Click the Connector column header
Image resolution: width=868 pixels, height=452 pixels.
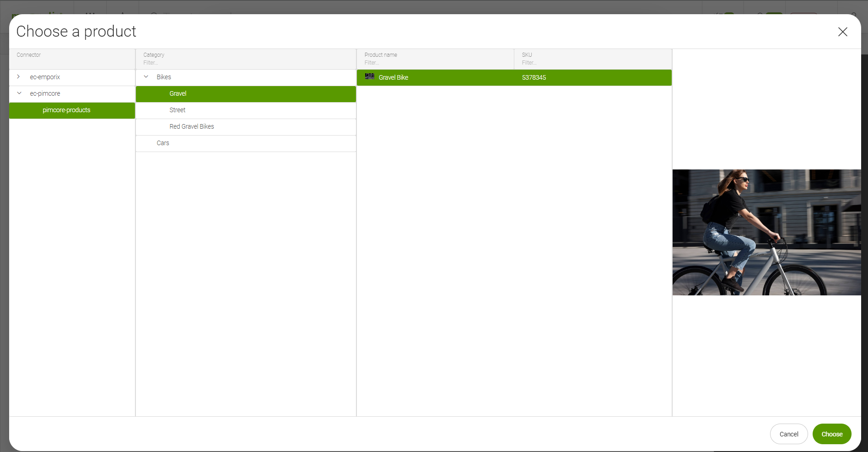[29, 55]
